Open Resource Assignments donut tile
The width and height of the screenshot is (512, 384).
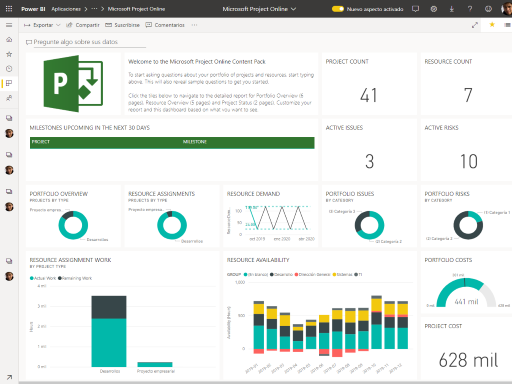tap(172, 216)
